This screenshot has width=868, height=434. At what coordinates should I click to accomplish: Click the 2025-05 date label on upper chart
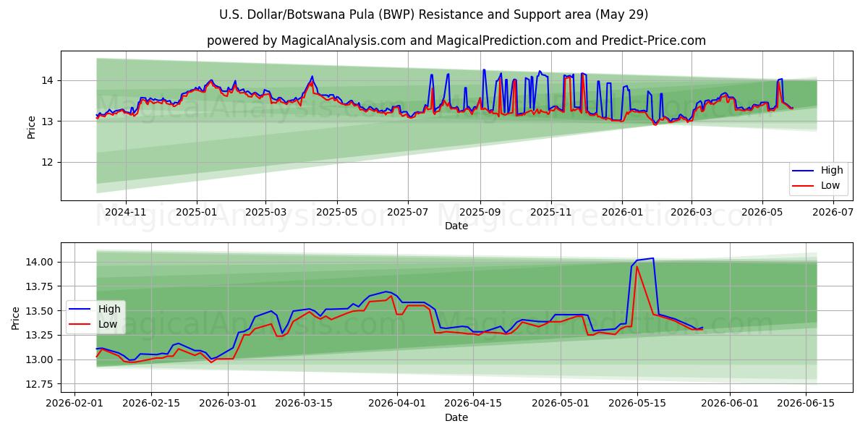pos(337,213)
